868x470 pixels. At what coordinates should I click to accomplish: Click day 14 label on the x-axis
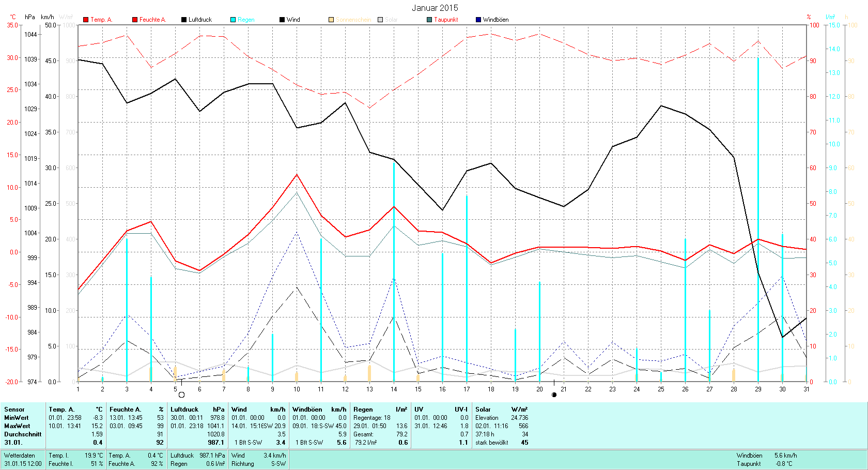tap(394, 389)
